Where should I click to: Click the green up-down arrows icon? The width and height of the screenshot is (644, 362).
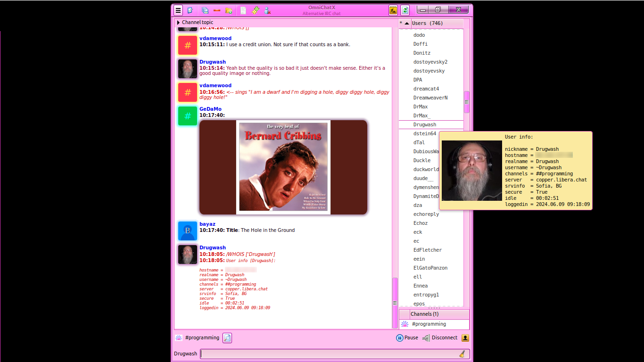[x=255, y=10]
